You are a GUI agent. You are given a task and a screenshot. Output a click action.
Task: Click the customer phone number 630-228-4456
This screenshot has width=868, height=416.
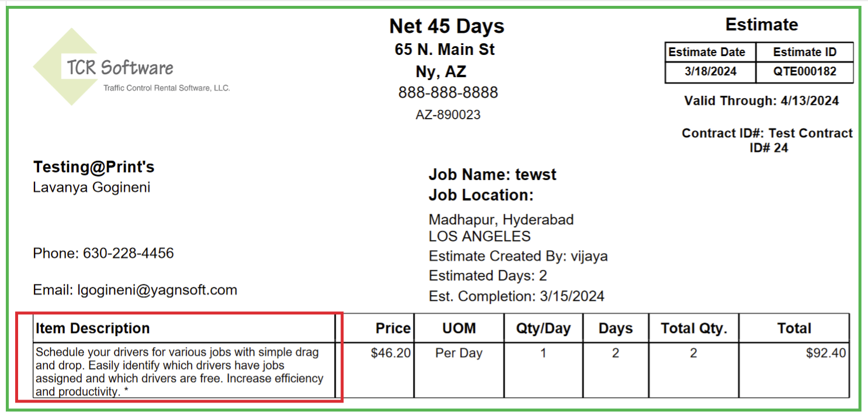click(129, 253)
